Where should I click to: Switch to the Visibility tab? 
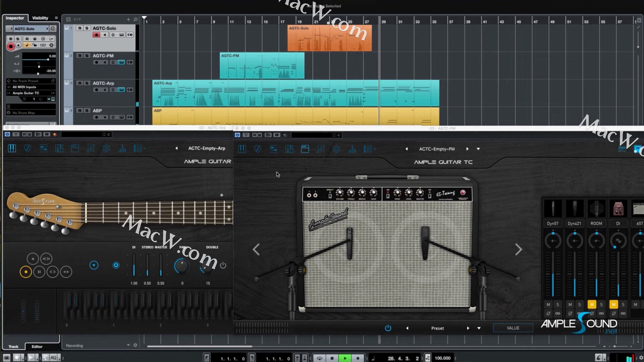(40, 18)
